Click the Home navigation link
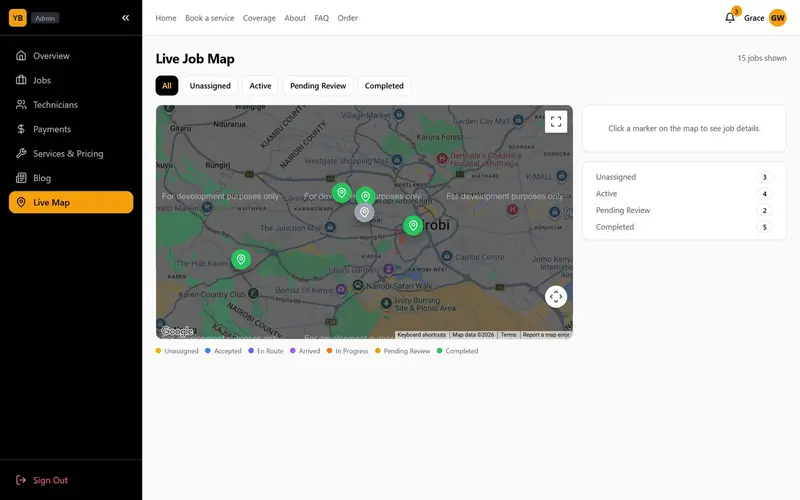The height and width of the screenshot is (500, 800). click(x=166, y=18)
